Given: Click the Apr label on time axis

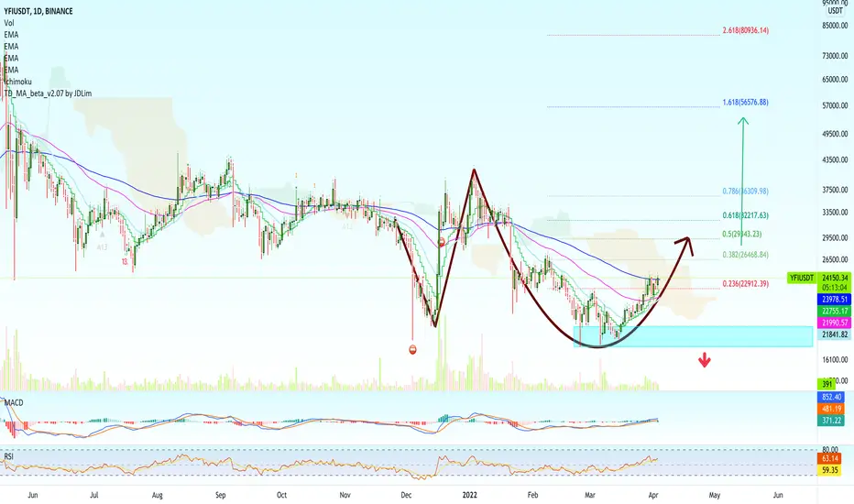Looking at the screenshot, I should point(653,495).
